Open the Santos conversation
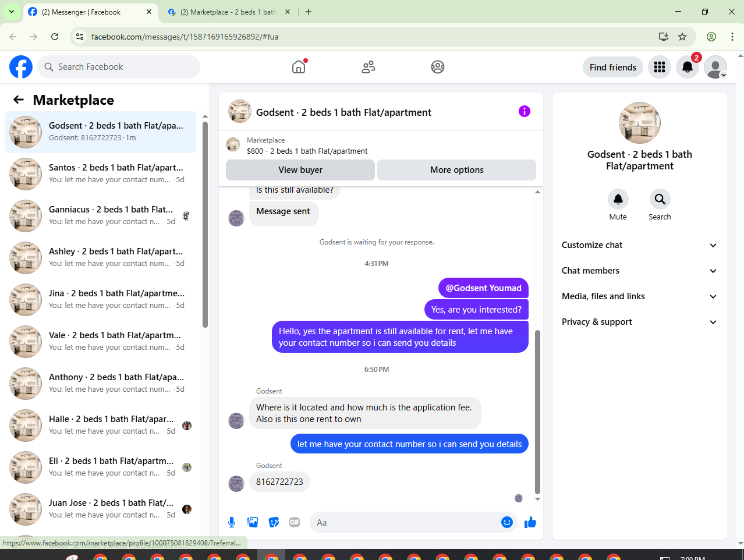 100,174
